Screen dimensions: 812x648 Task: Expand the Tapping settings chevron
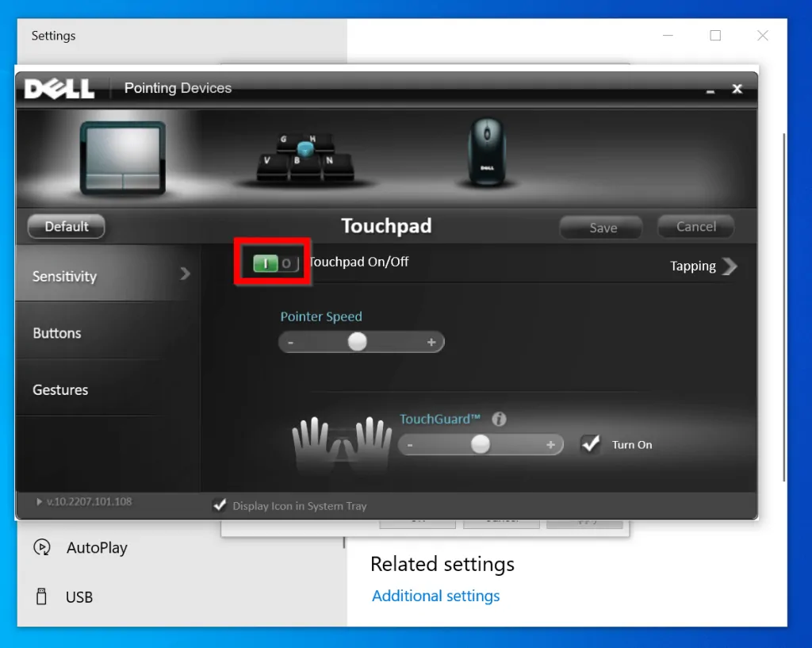(730, 266)
